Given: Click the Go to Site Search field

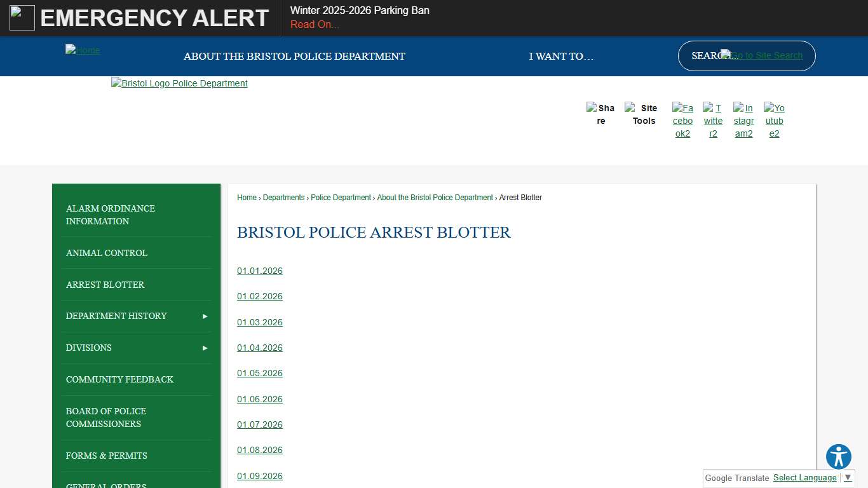Looking at the screenshot, I should [x=761, y=55].
